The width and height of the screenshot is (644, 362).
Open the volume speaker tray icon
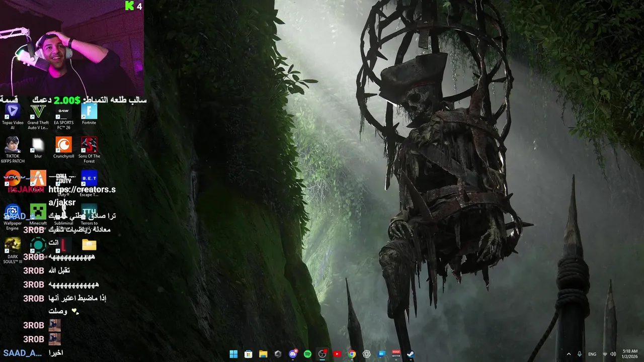613,354
